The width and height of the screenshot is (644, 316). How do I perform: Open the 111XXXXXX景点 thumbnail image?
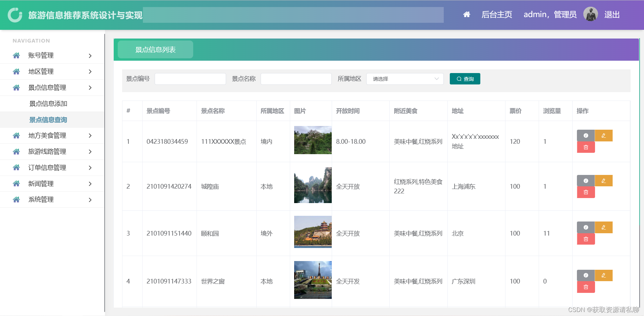coord(313,140)
